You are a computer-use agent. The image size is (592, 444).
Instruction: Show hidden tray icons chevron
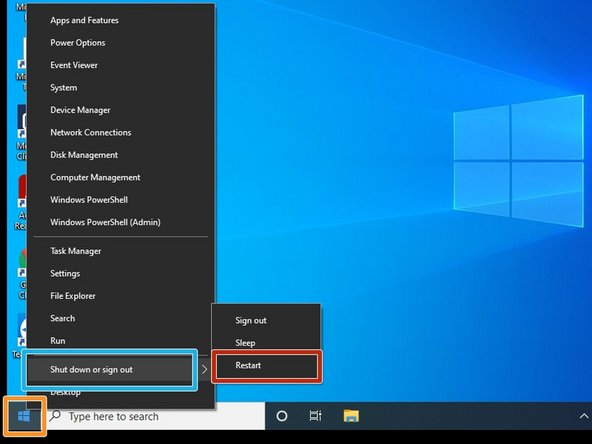[584, 416]
